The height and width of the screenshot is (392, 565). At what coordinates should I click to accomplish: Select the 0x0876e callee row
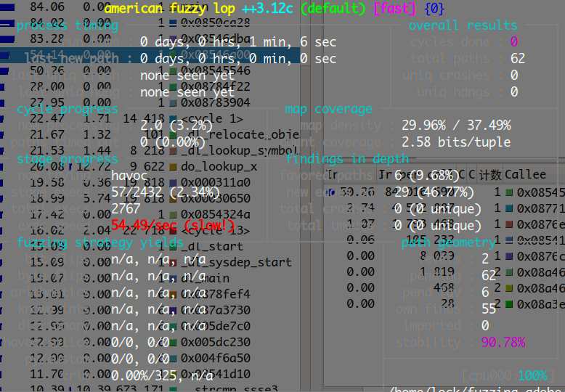pos(444,224)
